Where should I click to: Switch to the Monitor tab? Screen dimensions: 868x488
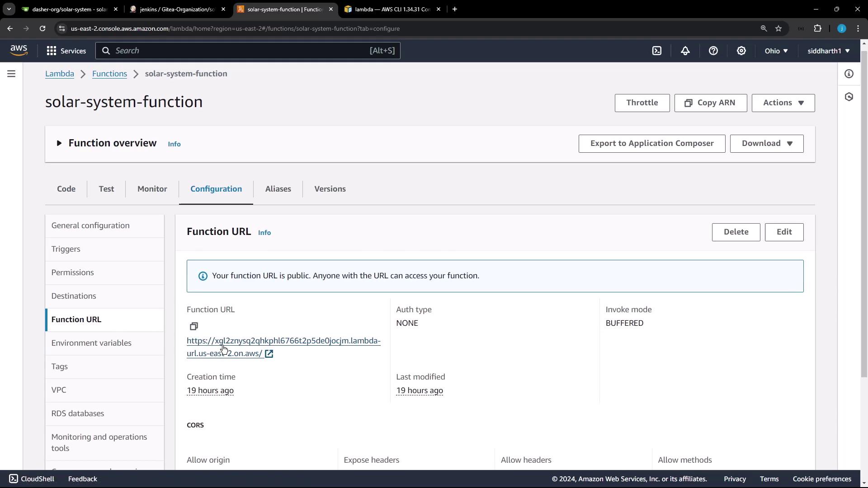tap(152, 189)
